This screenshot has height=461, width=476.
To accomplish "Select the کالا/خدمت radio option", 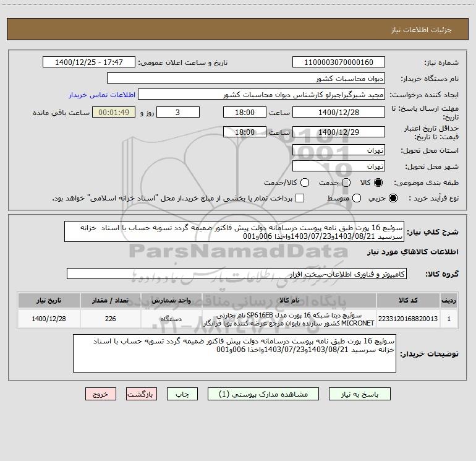I will tap(305, 183).
